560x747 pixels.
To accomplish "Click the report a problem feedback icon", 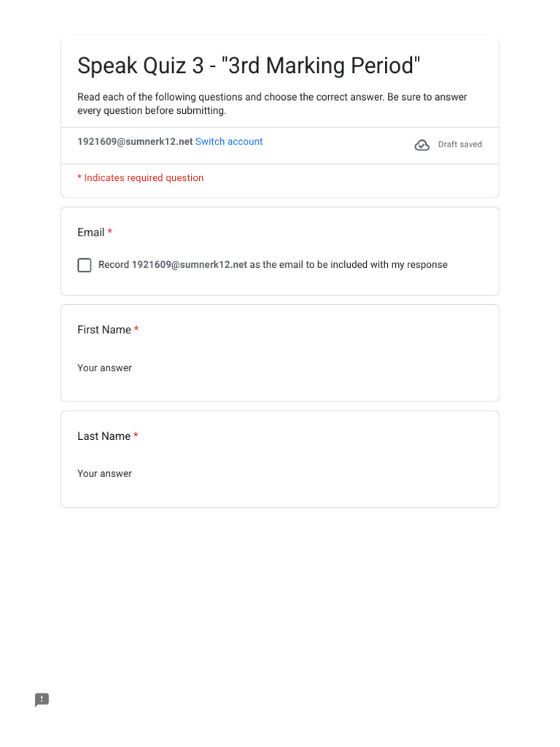I will 42,700.
